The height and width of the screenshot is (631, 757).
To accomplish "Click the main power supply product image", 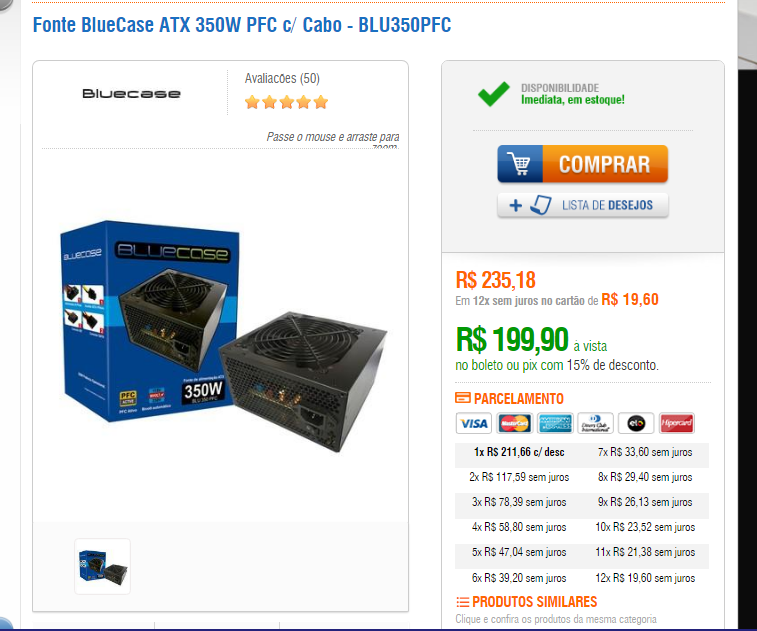I will pyautogui.click(x=223, y=337).
